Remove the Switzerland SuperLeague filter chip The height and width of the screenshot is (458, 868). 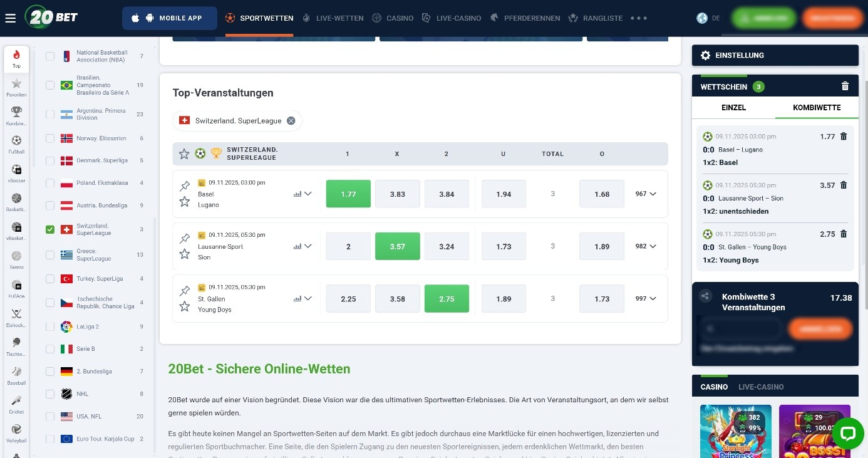291,121
